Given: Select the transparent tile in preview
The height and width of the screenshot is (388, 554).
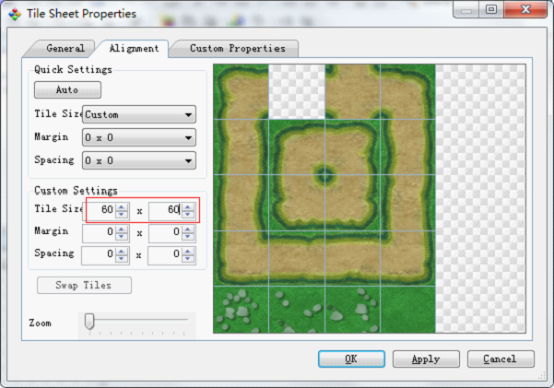Looking at the screenshot, I should click(297, 92).
